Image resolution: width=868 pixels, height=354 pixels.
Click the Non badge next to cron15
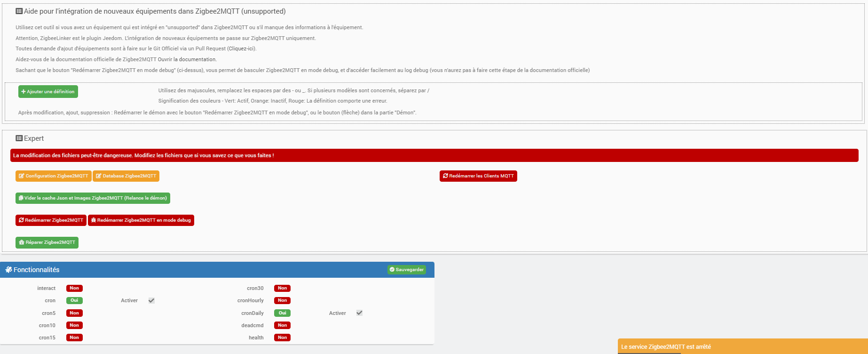[x=74, y=338]
